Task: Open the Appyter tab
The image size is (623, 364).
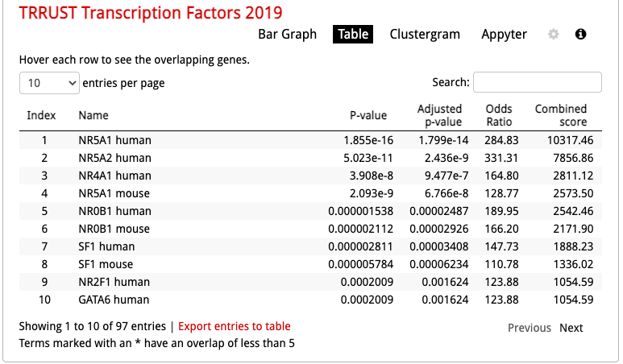Action: click(504, 35)
